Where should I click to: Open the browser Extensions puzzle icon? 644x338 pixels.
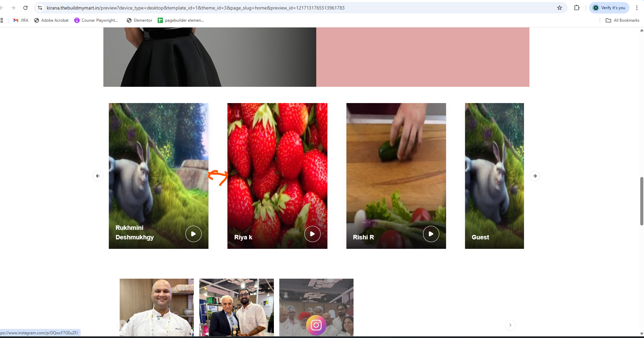tap(577, 8)
